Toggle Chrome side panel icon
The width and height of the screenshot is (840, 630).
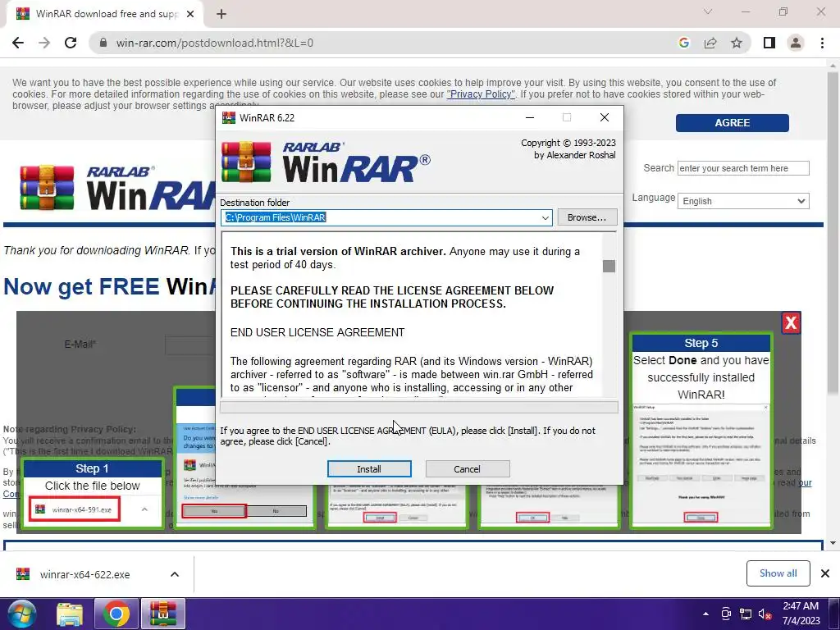tap(769, 43)
